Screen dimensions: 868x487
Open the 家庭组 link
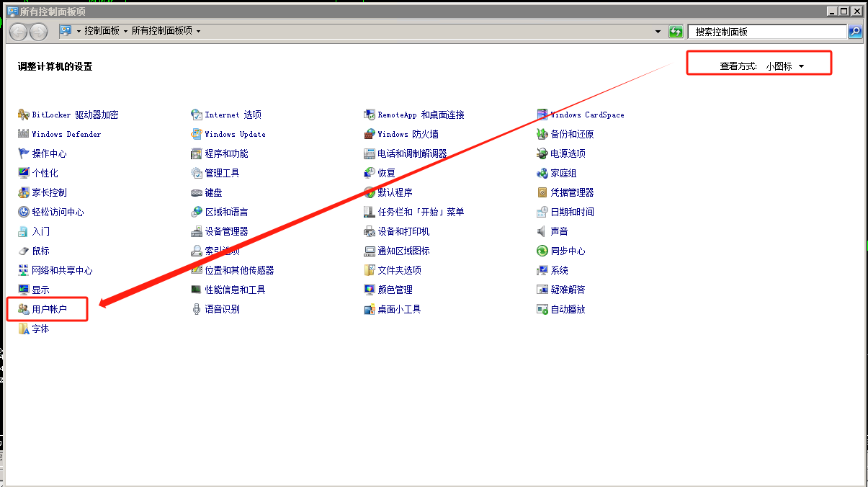[563, 173]
